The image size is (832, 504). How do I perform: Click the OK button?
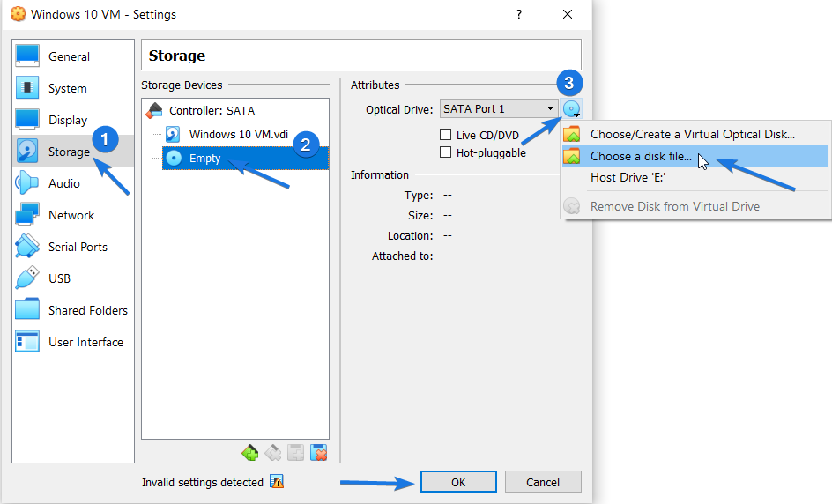(x=458, y=482)
